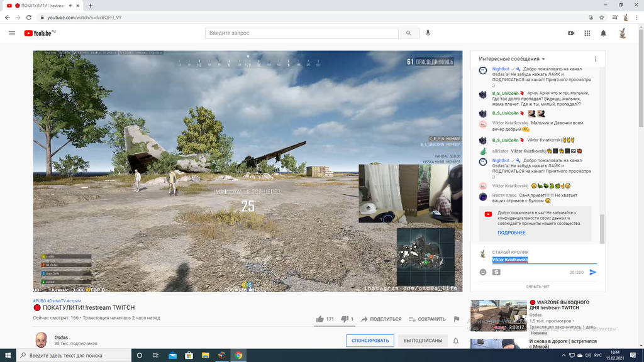644x362 pixels.
Task: Toggle the channel notification bell next to subscribe
Action: (456, 341)
